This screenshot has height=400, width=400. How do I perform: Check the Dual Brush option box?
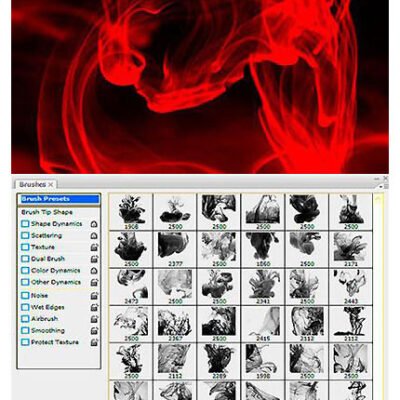pos(25,259)
